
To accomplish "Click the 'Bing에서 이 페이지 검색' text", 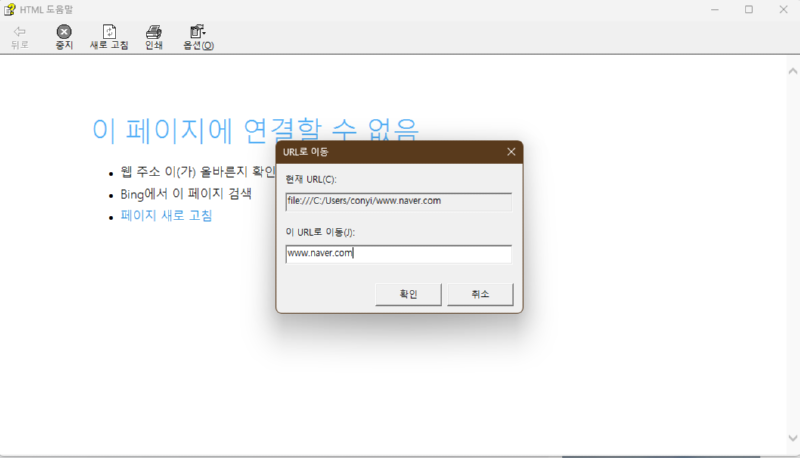I will click(186, 194).
